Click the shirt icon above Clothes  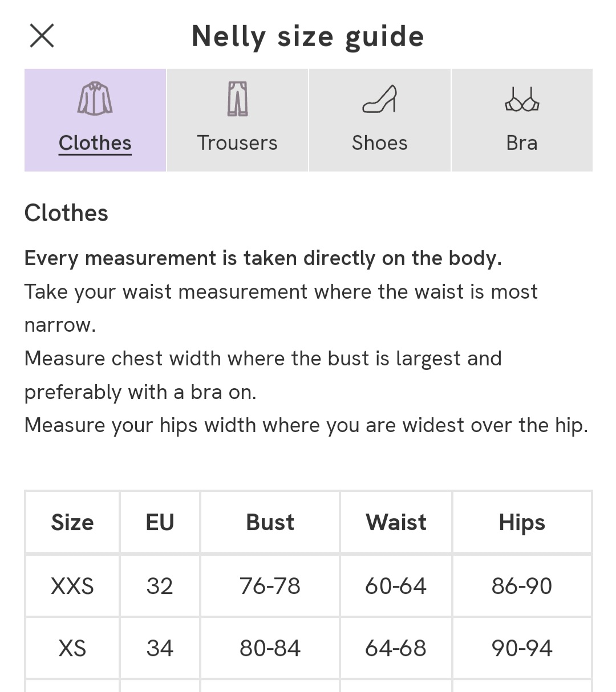click(95, 99)
